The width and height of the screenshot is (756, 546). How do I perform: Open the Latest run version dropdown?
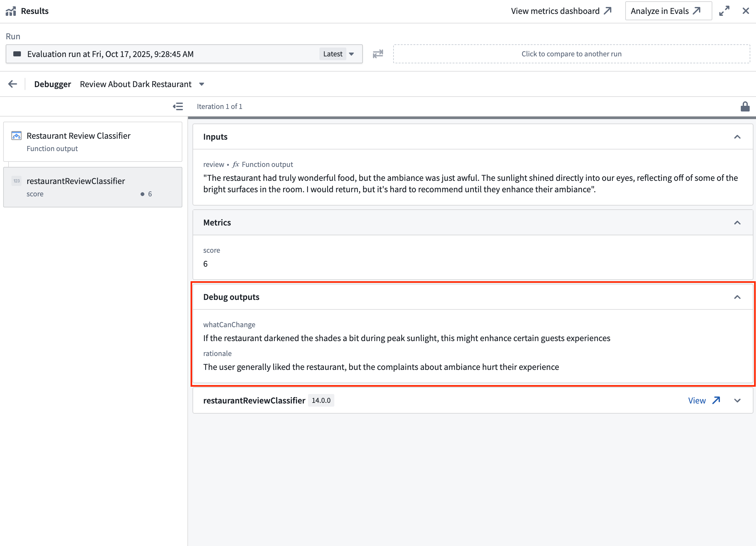[x=338, y=54]
